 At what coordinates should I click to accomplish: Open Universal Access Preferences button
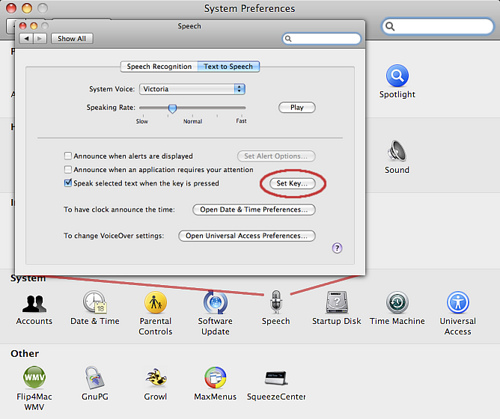247,236
